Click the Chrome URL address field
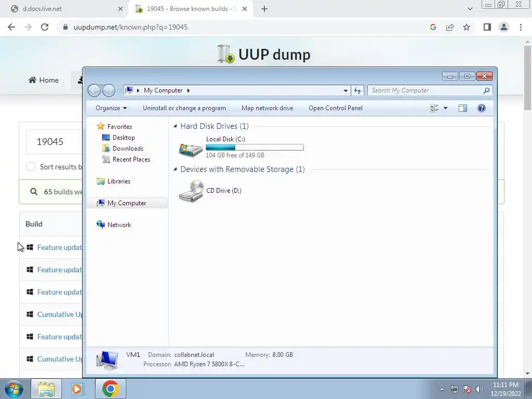This screenshot has width=532, height=399. 244,27
